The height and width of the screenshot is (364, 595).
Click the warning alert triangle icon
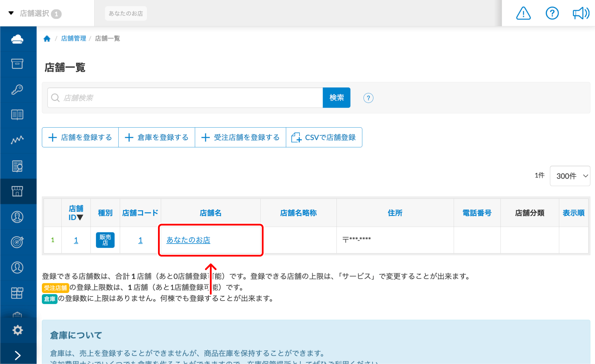[523, 13]
